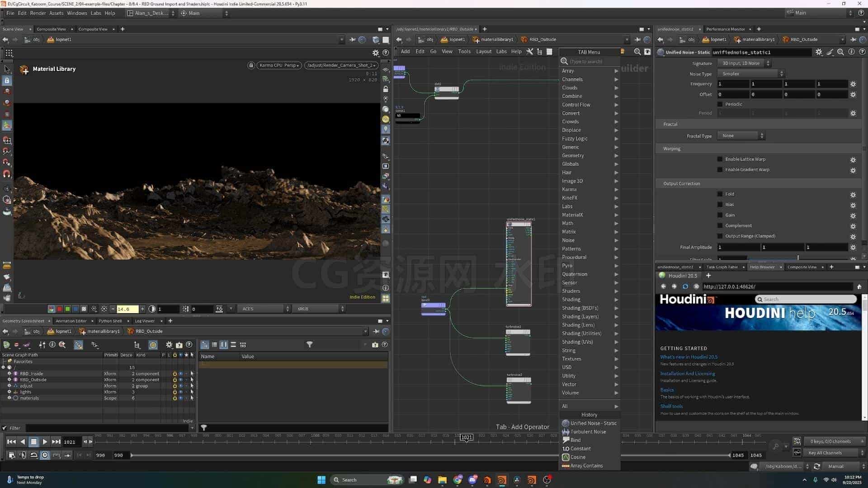Open the Fractal Type dropdown
Screen dimensions: 868x488
741,136
